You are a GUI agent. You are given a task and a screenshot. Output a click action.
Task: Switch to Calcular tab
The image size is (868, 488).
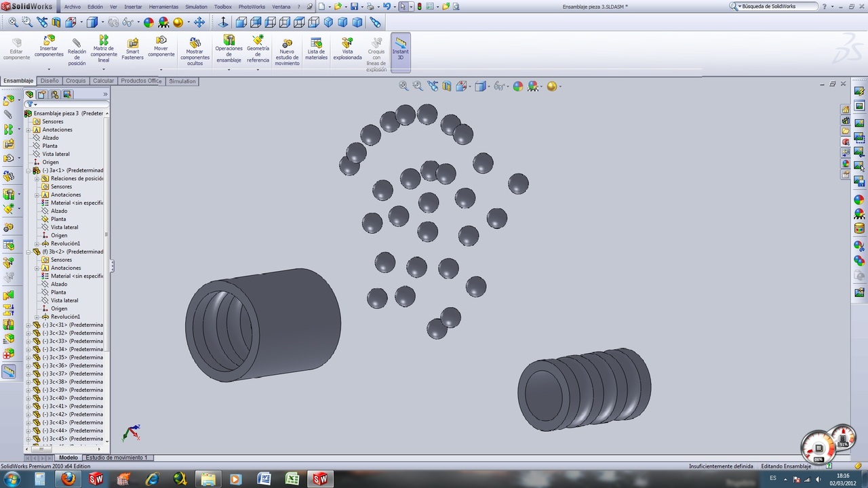[104, 81]
